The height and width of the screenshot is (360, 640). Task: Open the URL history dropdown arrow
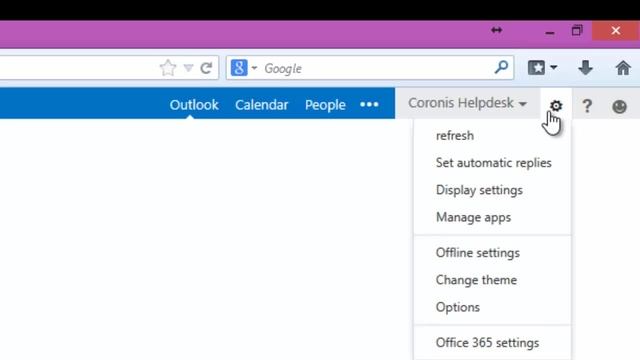click(x=188, y=68)
